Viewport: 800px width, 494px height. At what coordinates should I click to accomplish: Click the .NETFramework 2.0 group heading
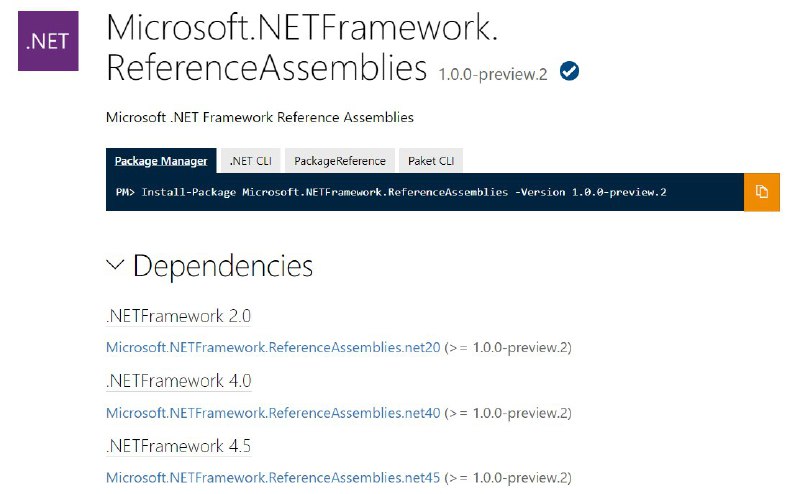click(179, 316)
